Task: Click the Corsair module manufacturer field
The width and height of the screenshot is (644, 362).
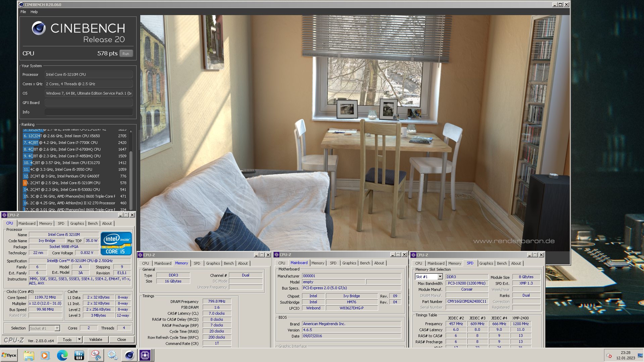Action: (467, 289)
